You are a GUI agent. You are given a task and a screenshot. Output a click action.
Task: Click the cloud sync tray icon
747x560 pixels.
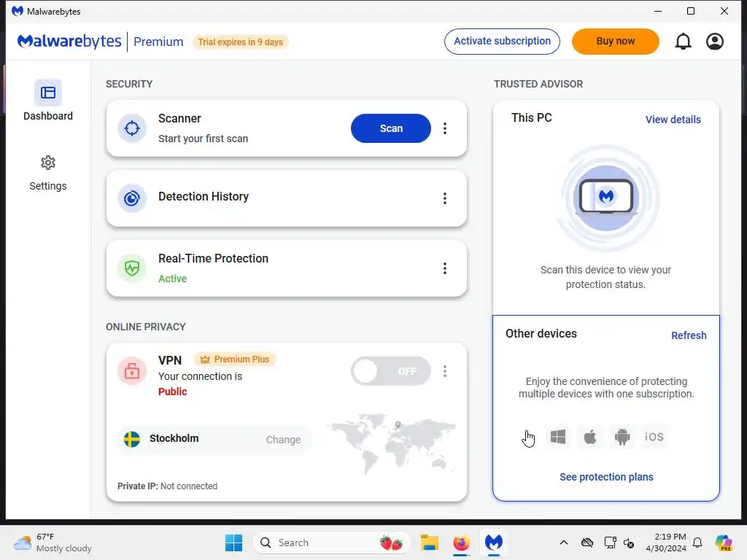click(x=587, y=542)
